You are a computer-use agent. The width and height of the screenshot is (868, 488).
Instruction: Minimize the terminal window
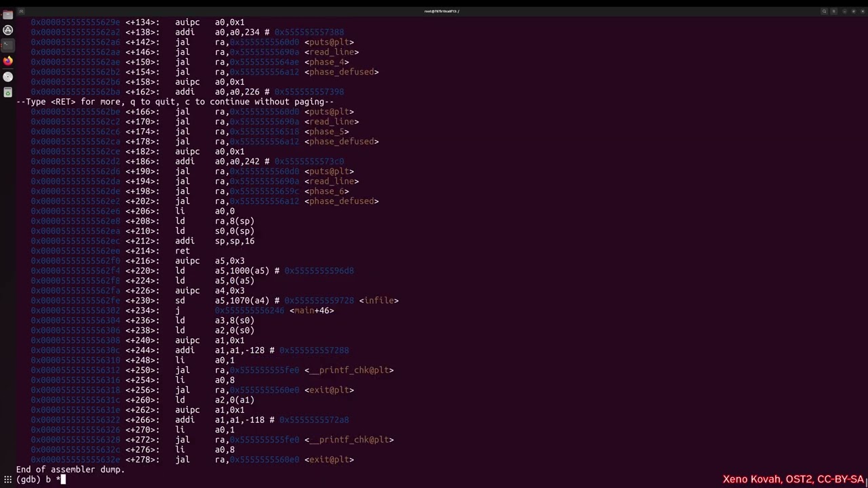(x=845, y=11)
